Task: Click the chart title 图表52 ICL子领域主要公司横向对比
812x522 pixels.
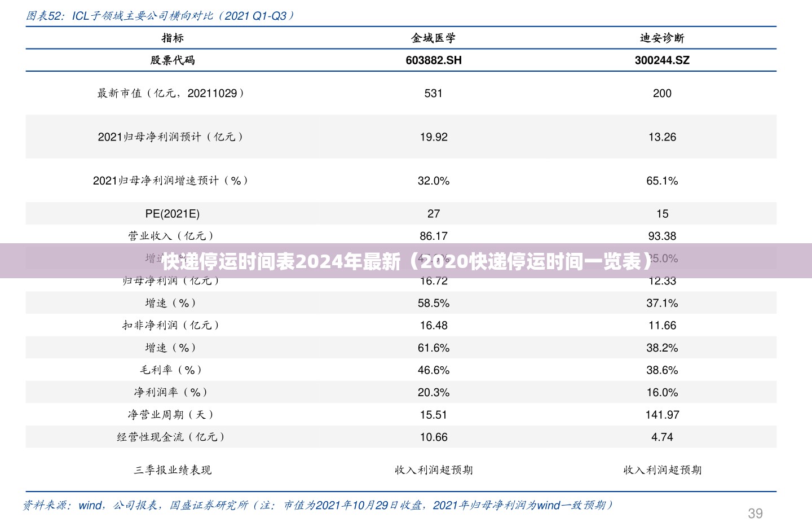Action: (x=160, y=16)
